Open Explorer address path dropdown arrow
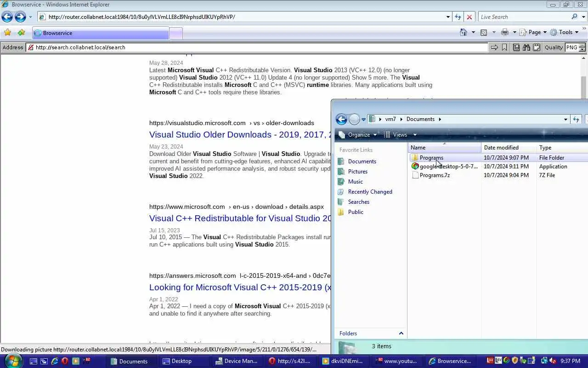The width and height of the screenshot is (588, 368). point(565,119)
